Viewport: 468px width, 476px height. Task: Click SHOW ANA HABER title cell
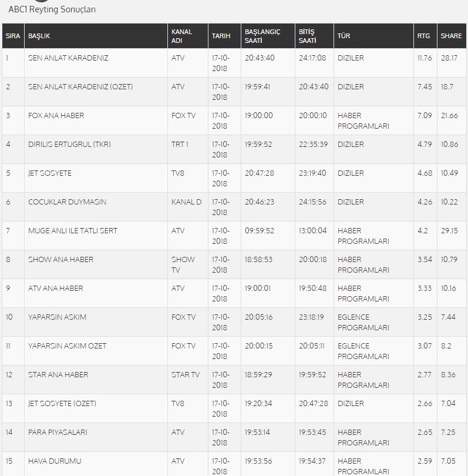[x=61, y=260]
